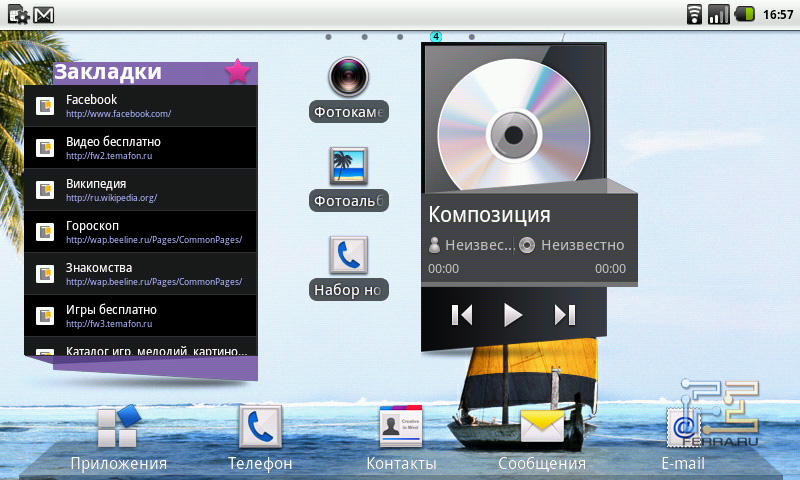Screen dimensions: 800x480
Task: Launch Телефон from the dock
Action: coord(260,430)
